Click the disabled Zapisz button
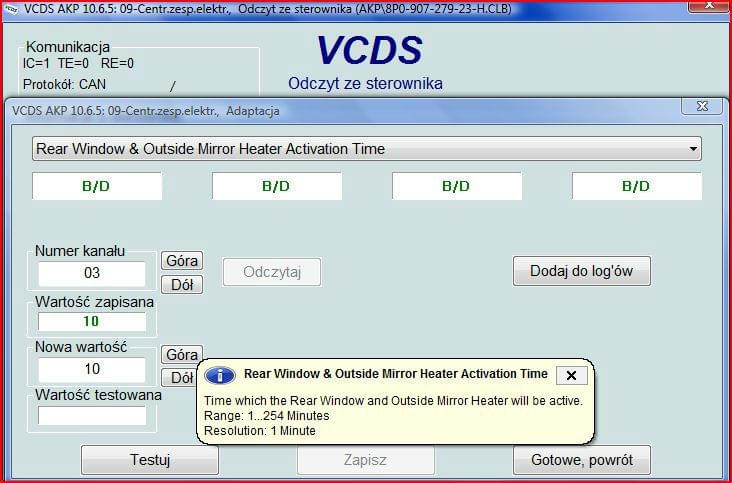The width and height of the screenshot is (732, 483). [366, 460]
